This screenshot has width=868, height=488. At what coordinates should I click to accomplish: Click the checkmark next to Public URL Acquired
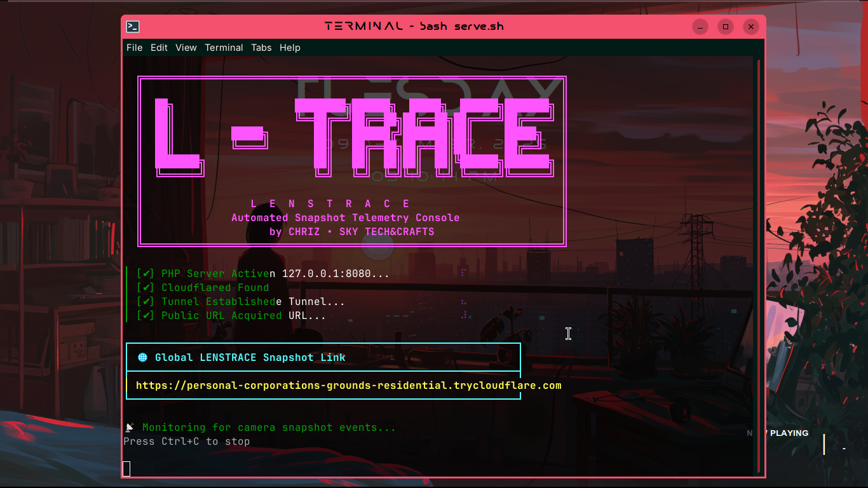point(146,316)
